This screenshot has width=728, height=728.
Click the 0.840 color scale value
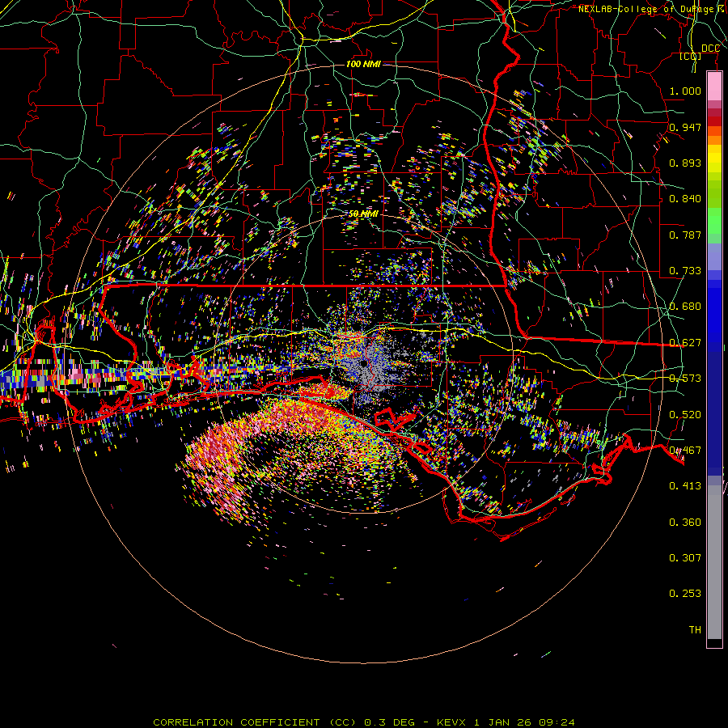click(685, 198)
